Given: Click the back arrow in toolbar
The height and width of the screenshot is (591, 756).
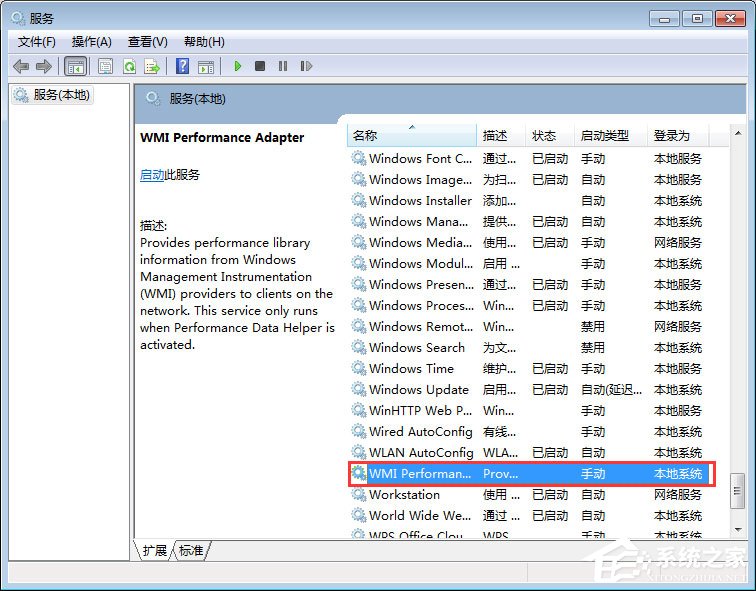Looking at the screenshot, I should [x=21, y=66].
